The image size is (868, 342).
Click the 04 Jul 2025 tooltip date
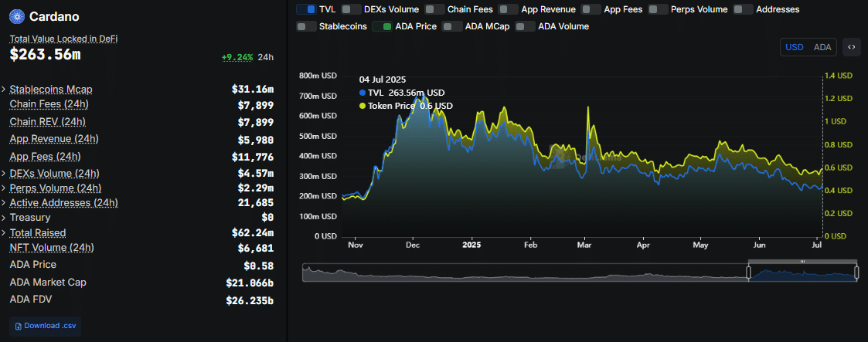(x=383, y=80)
